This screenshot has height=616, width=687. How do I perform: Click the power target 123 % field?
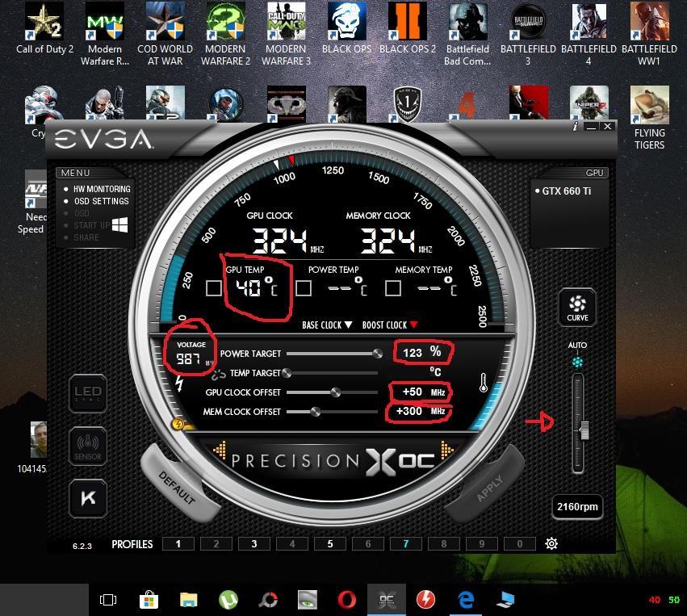point(422,352)
